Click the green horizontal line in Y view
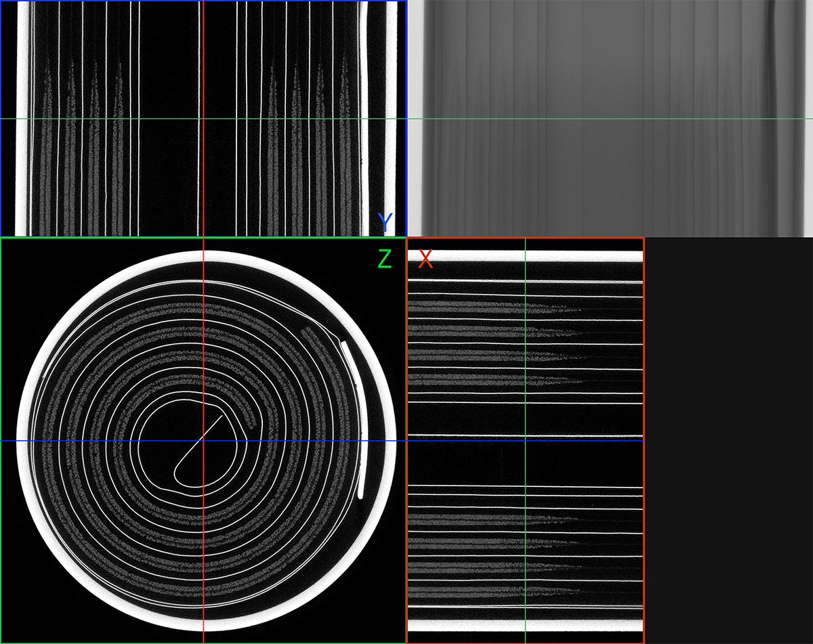813x644 pixels. [102, 119]
